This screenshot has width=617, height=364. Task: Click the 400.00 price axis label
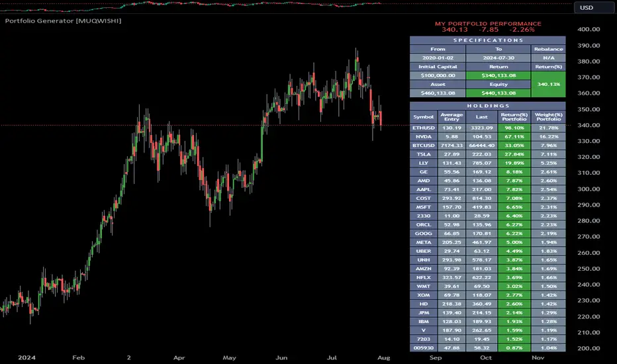589,29
